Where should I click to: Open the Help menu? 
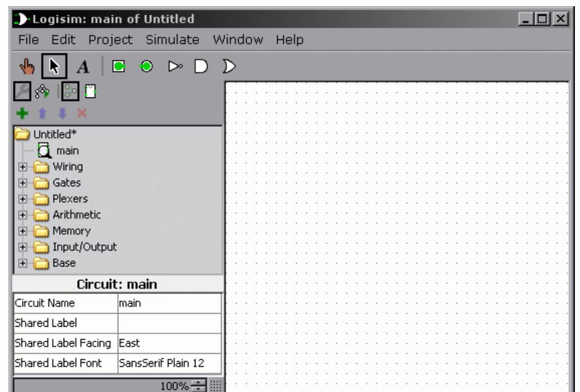tap(289, 39)
